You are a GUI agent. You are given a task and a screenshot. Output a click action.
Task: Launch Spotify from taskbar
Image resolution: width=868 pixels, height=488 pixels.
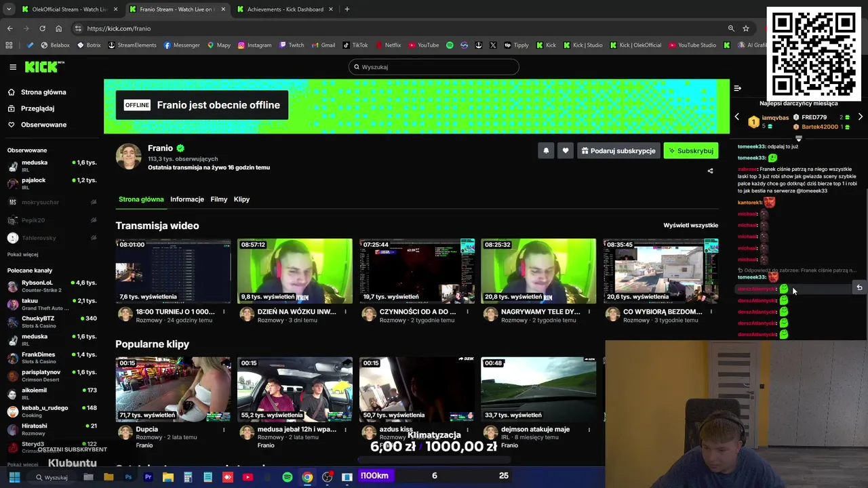tap(288, 477)
